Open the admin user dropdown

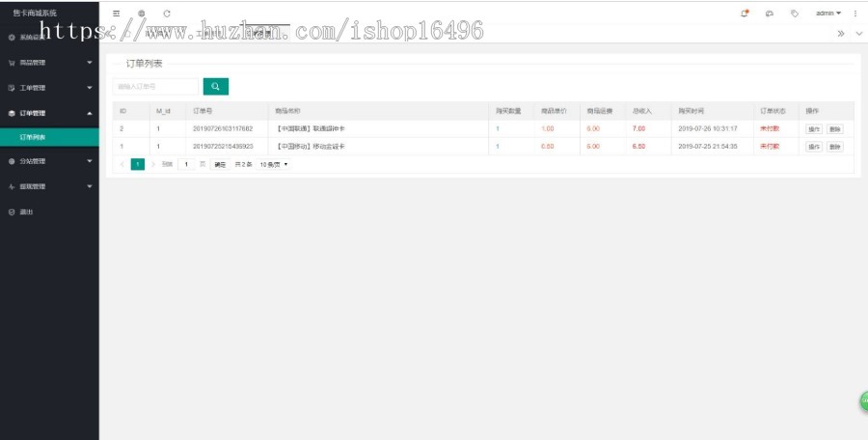point(828,14)
